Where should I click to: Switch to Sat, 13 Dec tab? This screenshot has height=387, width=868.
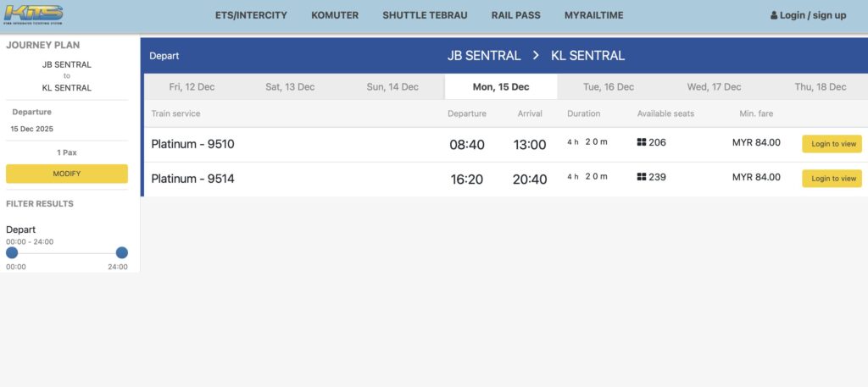click(x=290, y=87)
